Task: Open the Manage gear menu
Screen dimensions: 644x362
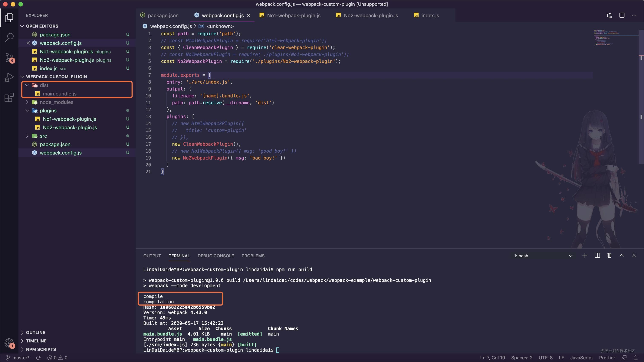Action: click(10, 343)
